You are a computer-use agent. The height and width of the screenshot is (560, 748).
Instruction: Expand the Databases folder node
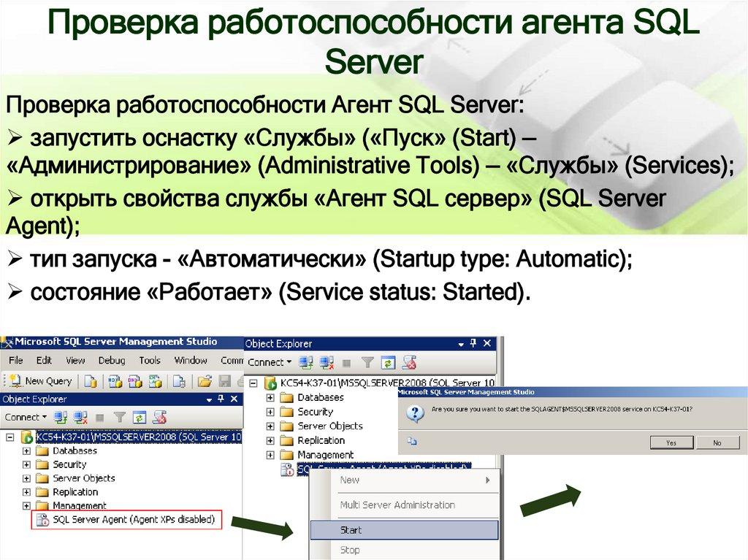click(x=270, y=398)
